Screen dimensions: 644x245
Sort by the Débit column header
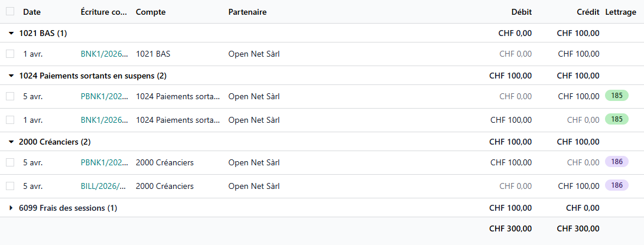coord(521,12)
